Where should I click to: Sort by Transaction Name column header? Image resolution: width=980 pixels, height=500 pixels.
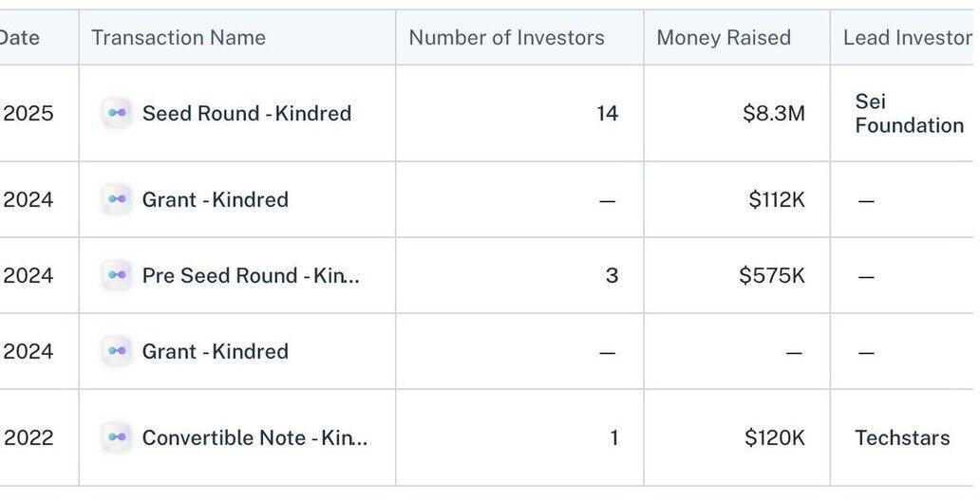point(179,38)
